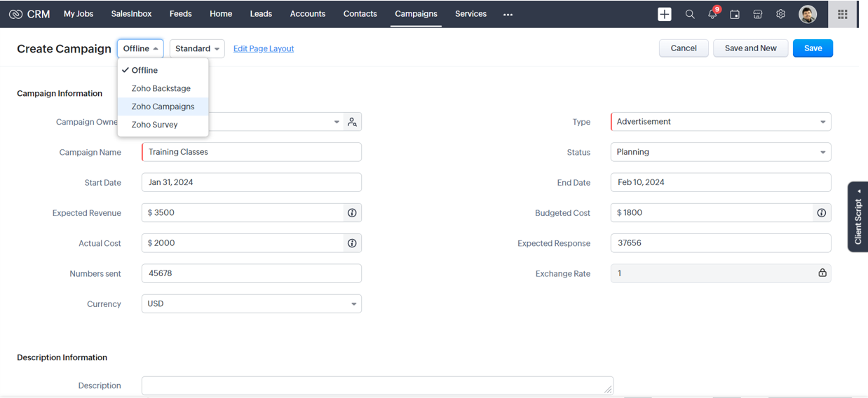This screenshot has width=868, height=398.
Task: Open the Home tab
Action: [x=221, y=14]
